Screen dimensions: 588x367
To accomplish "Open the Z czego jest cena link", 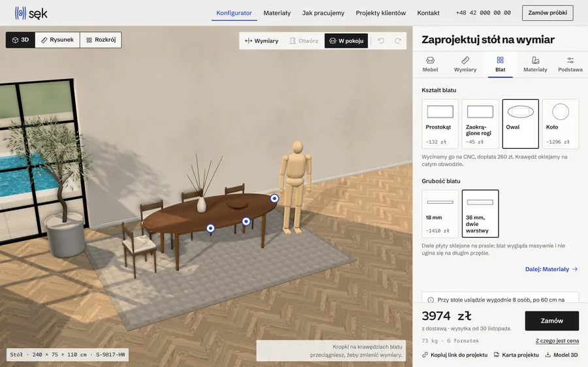I will coord(557,341).
